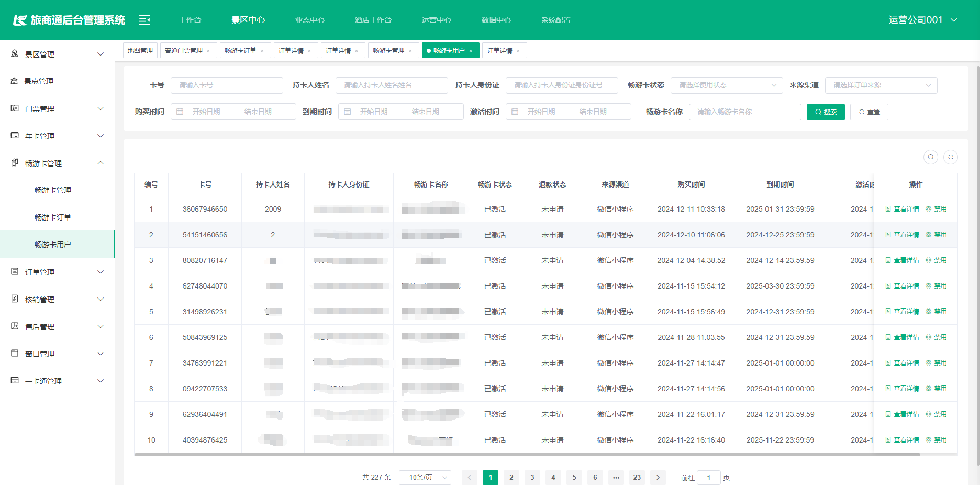The image size is (980, 485).
Task: Expand the 年卡管理 sidebar menu
Action: click(101, 136)
